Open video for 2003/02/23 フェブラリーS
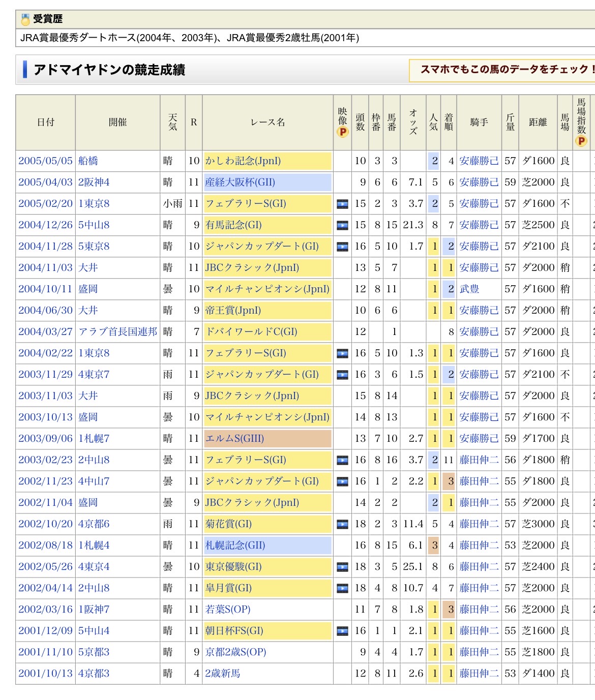 tap(342, 460)
